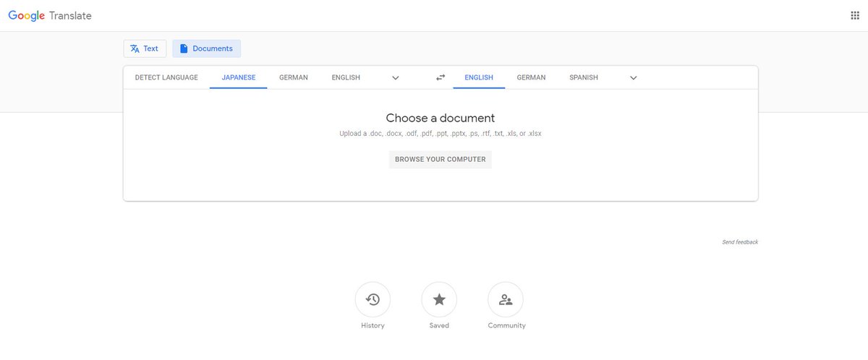
Task: Click the History label text
Action: pos(373,325)
